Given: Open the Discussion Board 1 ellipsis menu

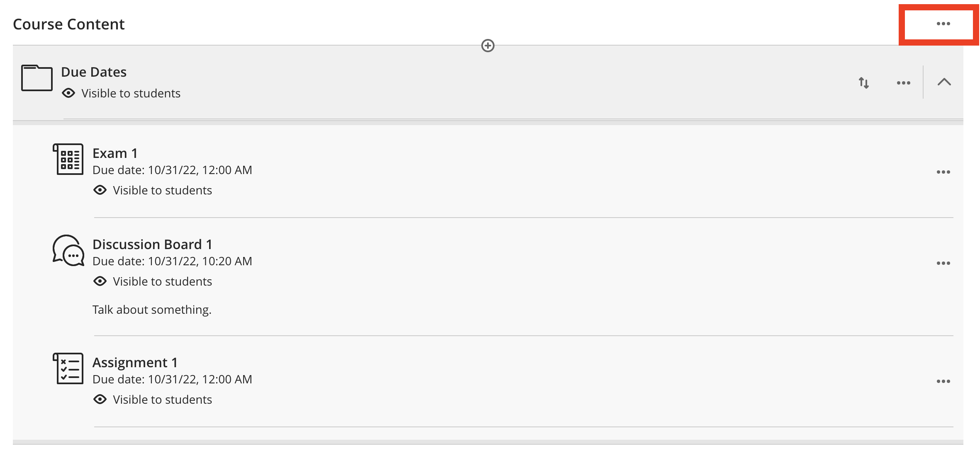Looking at the screenshot, I should (x=943, y=263).
